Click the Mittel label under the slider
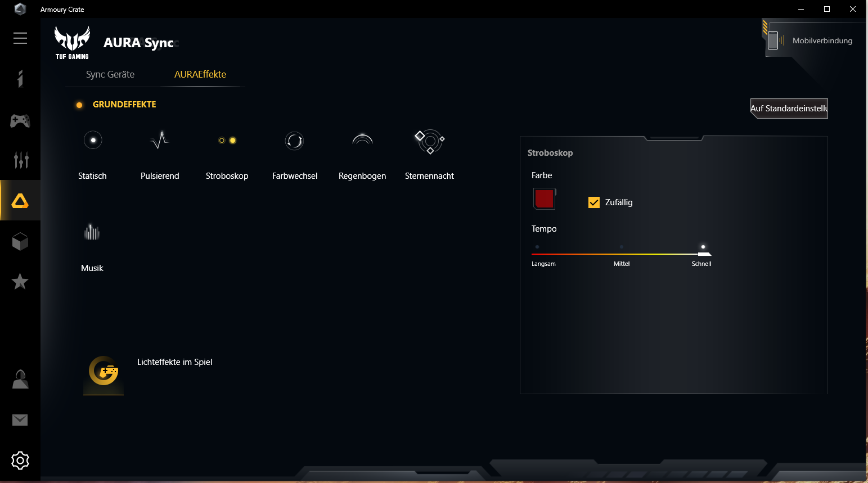Viewport: 868px width, 483px height. pyautogui.click(x=622, y=264)
